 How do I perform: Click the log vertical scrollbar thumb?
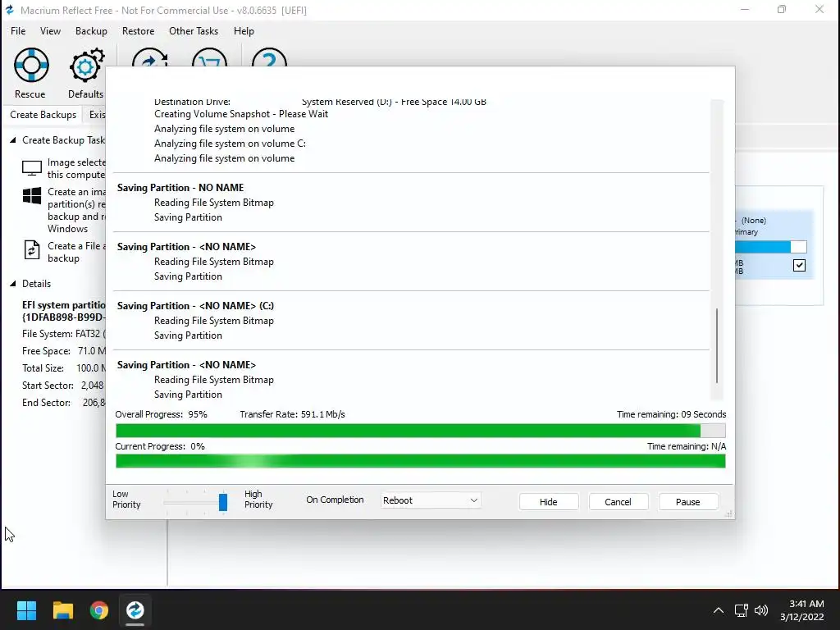coord(717,345)
